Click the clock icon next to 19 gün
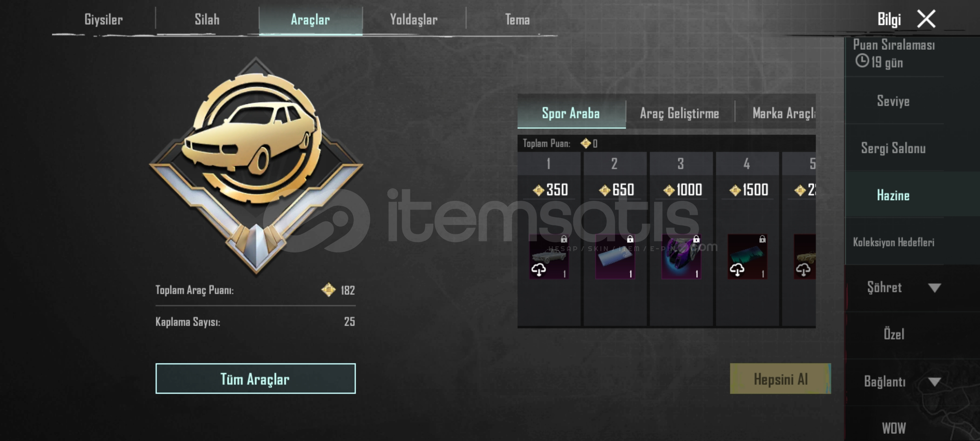The height and width of the screenshot is (441, 980). (862, 61)
